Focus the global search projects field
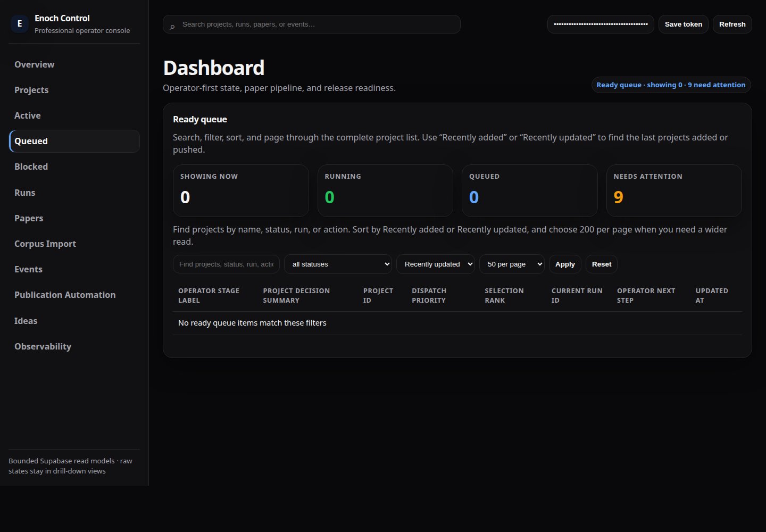The width and height of the screenshot is (766, 532). [312, 24]
